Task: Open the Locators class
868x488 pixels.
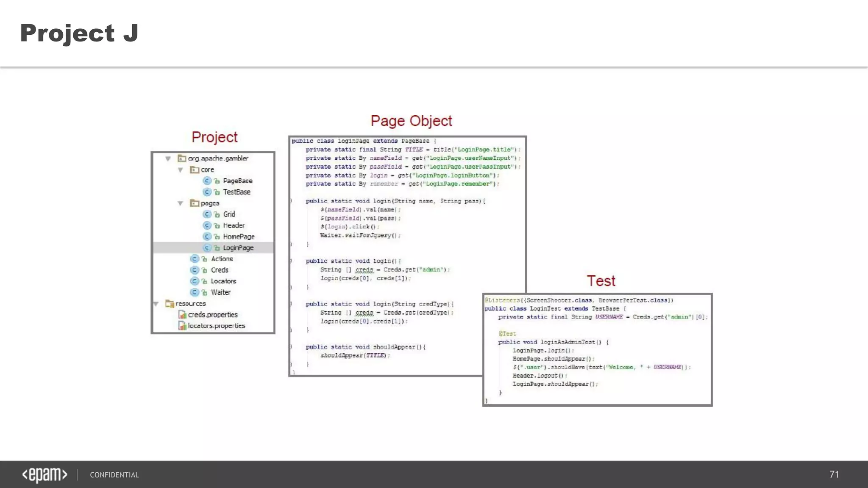Action: coord(223,281)
